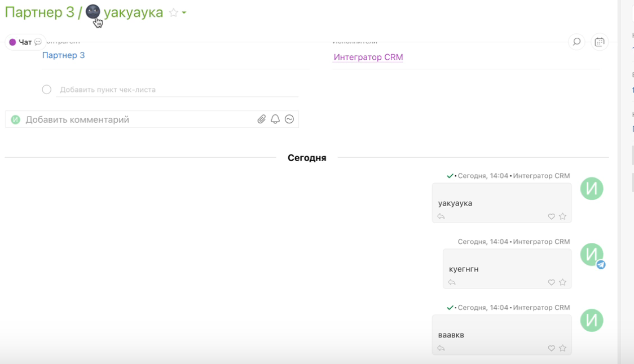This screenshot has height=364, width=634.
Task: Toggle favorite star next to task title
Action: pos(174,13)
